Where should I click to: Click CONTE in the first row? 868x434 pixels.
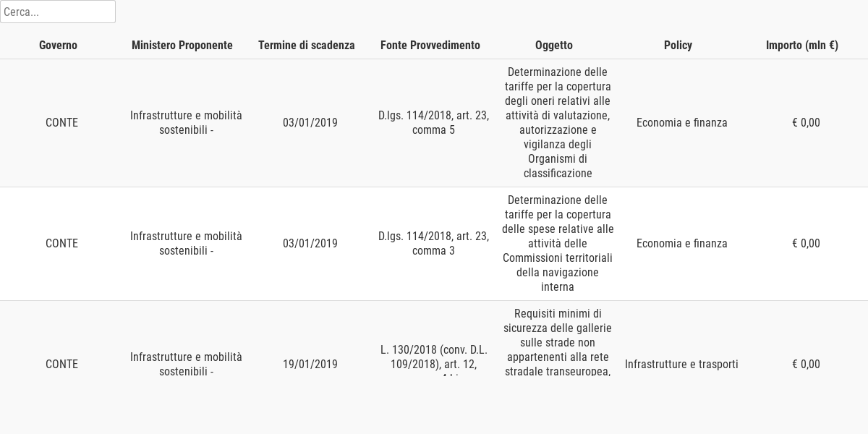[61, 123]
